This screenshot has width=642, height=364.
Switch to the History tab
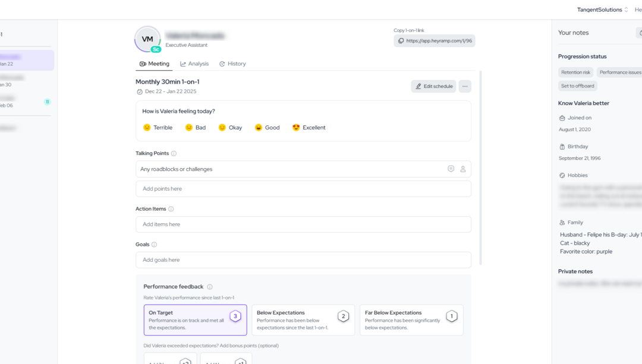click(232, 64)
